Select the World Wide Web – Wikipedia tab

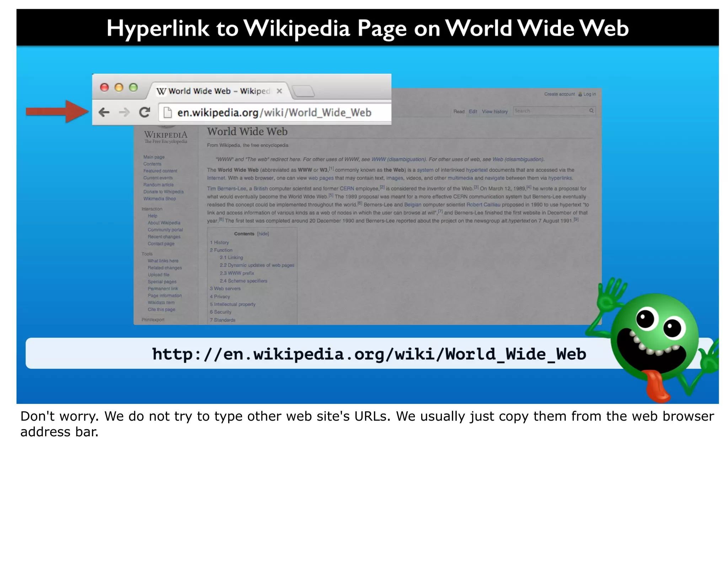pos(219,91)
